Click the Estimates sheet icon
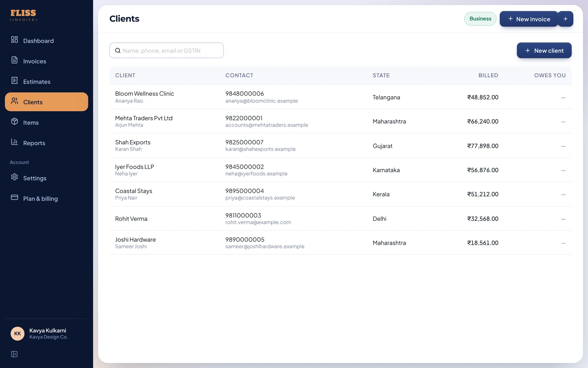 14,80
